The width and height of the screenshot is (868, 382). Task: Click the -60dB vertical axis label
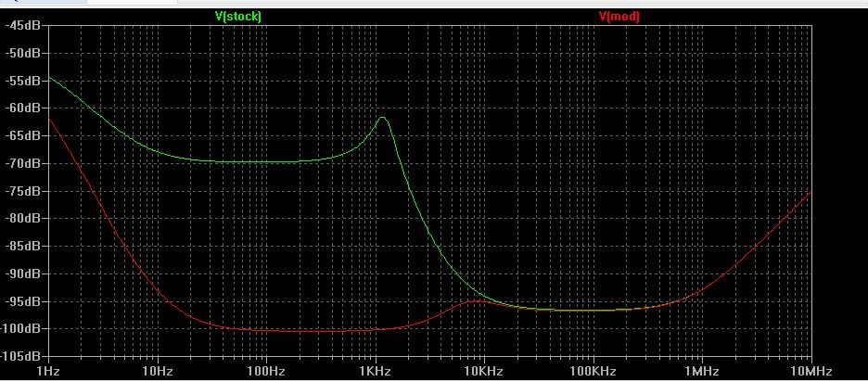pyautogui.click(x=23, y=108)
